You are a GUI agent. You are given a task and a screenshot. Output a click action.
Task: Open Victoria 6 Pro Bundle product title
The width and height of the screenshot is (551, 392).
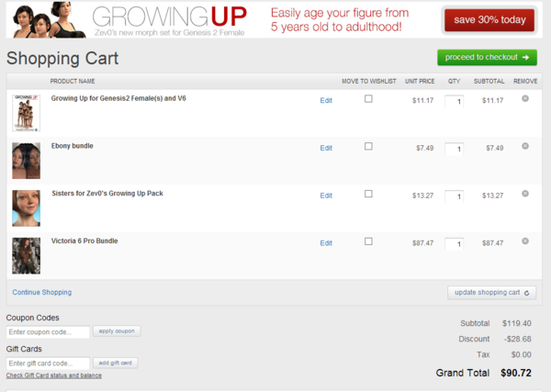pos(84,241)
